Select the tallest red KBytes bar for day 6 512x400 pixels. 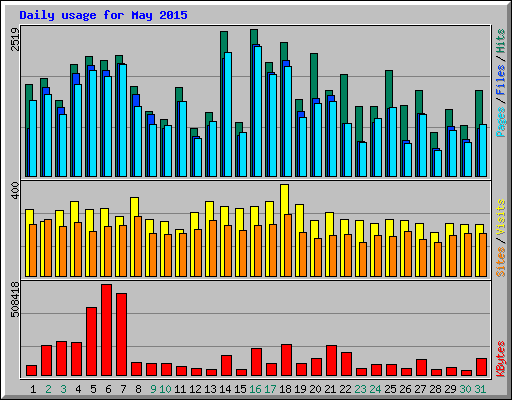click(107, 330)
